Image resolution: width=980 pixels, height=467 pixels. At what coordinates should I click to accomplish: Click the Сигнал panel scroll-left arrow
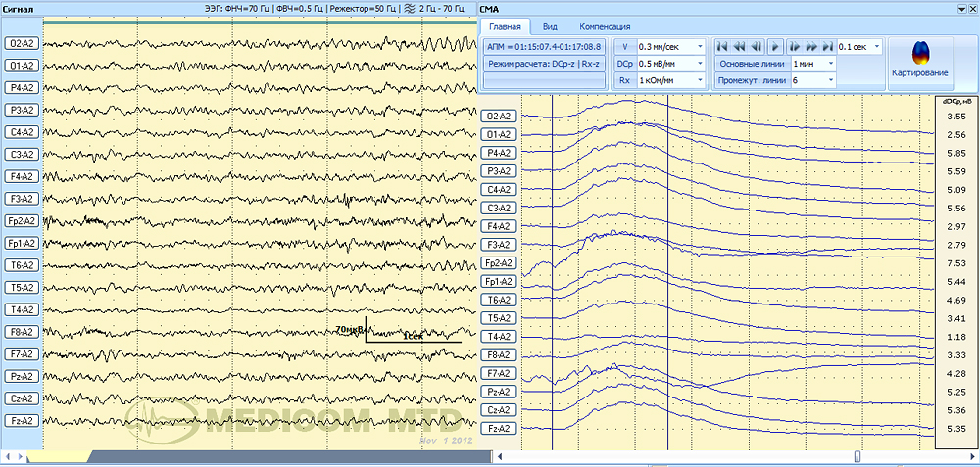[x=7, y=457]
